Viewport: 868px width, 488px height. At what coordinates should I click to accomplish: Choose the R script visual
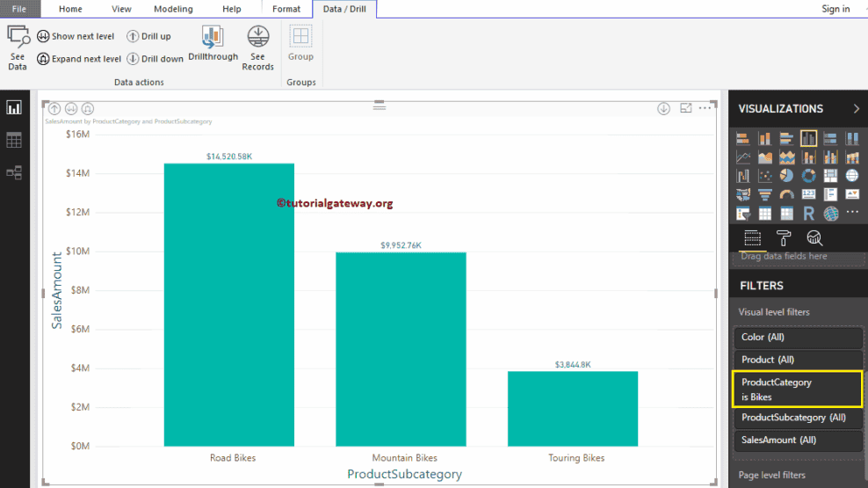point(808,214)
